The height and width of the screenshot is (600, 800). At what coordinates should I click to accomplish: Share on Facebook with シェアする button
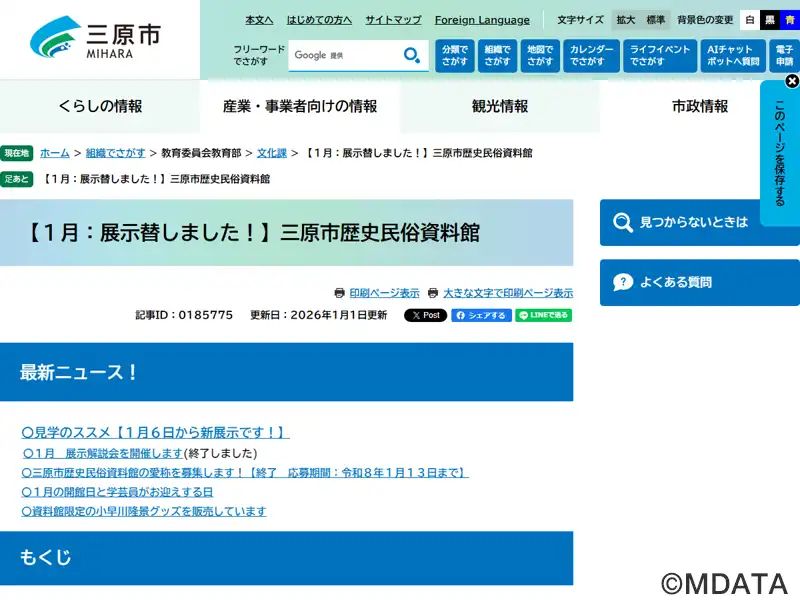pos(481,315)
